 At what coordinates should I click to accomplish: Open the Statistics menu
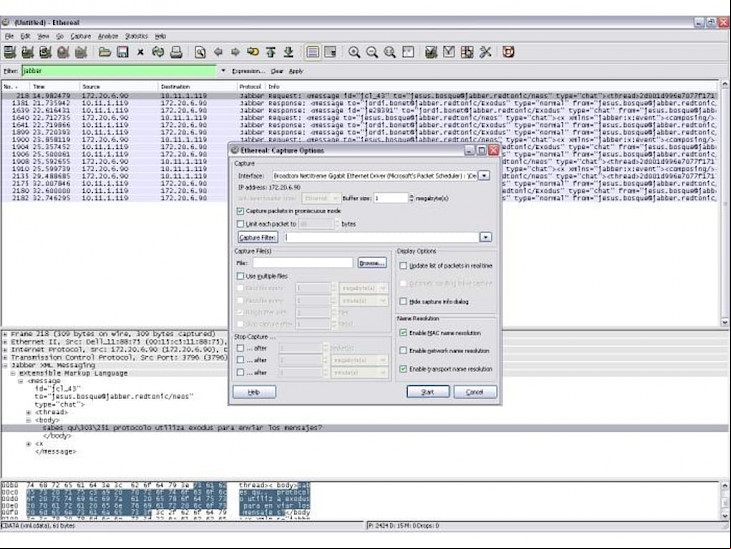click(136, 36)
